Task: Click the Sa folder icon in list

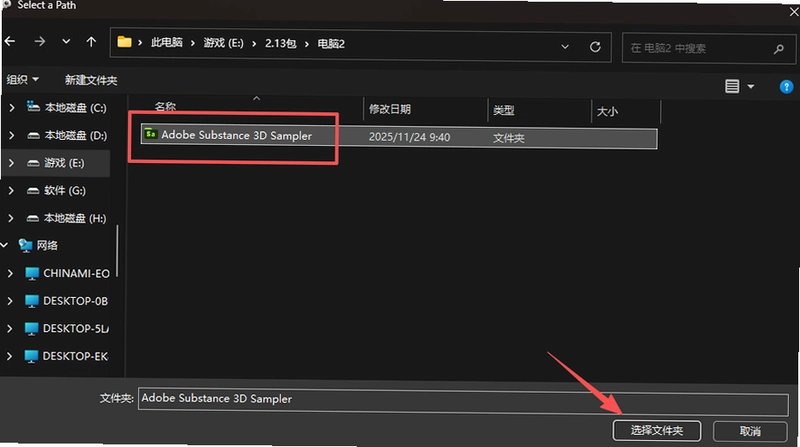Action: coord(150,134)
